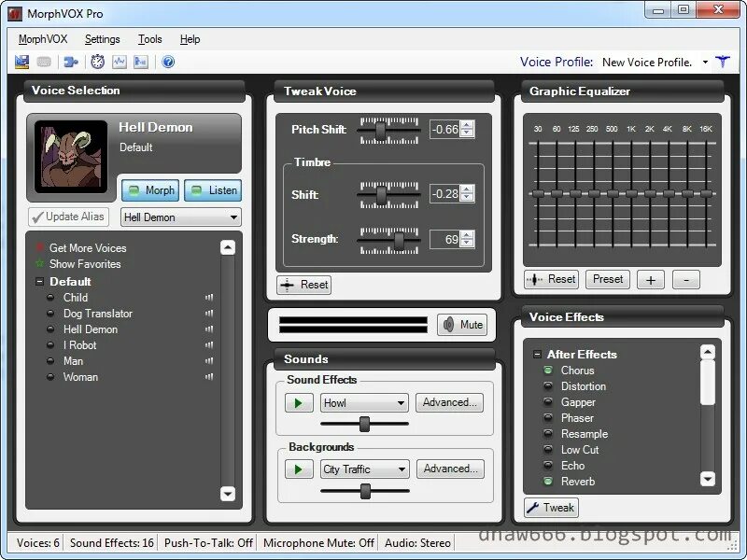Screen dimensions: 747x560
Task: Click the Pitch Shift slider handle
Action: click(381, 131)
